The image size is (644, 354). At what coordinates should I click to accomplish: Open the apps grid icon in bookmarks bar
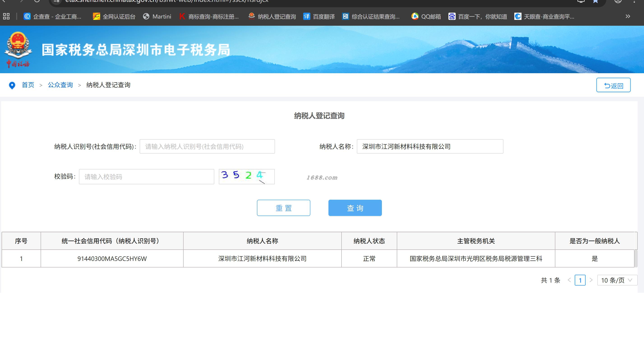pos(6,16)
